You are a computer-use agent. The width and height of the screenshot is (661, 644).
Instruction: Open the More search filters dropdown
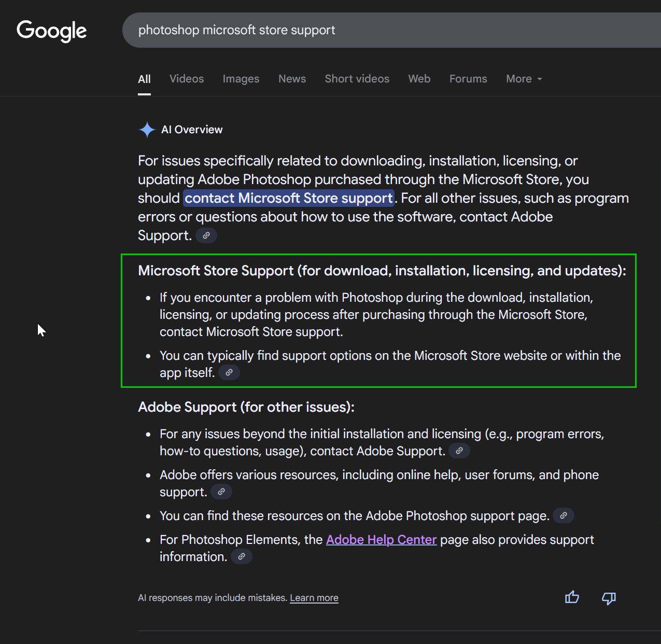point(523,79)
